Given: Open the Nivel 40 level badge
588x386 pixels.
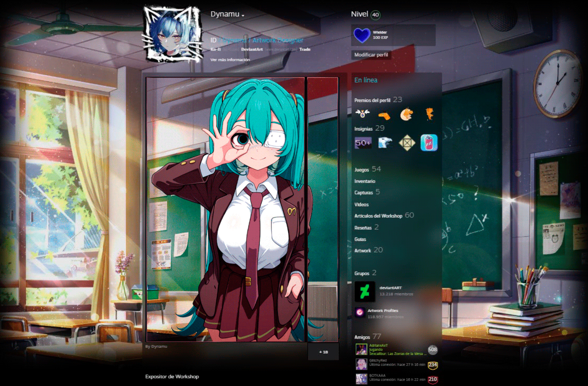Looking at the screenshot, I should (375, 15).
